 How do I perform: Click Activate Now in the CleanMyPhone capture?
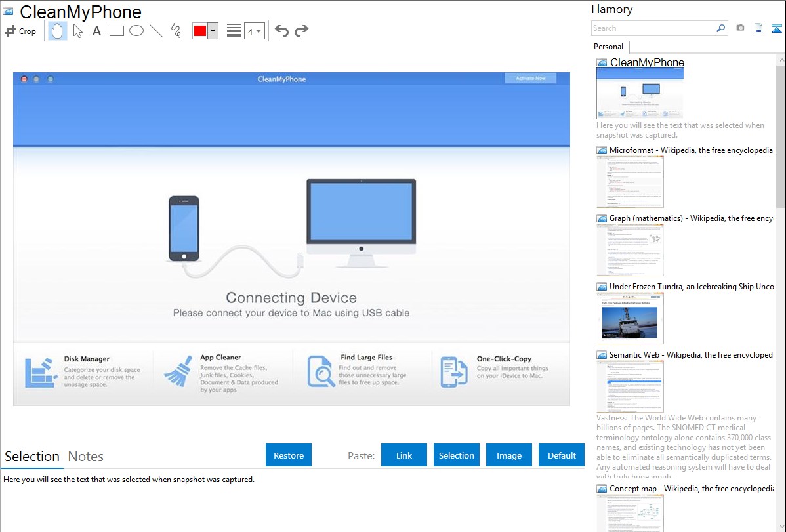click(x=530, y=78)
